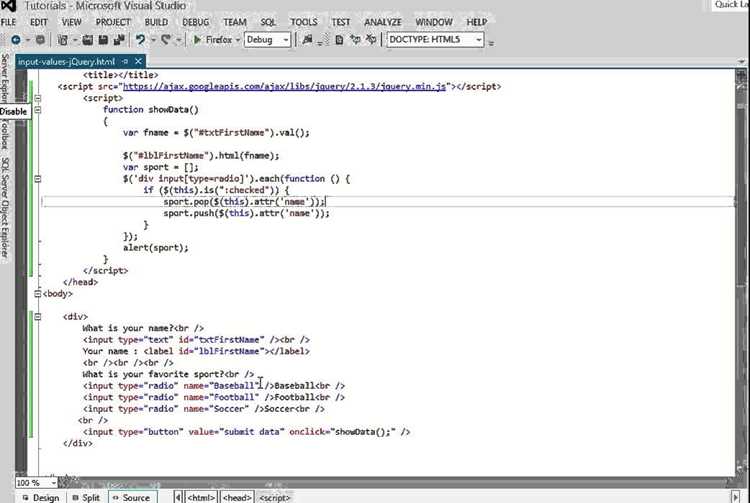This screenshot has height=503, width=750.
Task: Open the VIEW menu
Action: click(x=72, y=22)
